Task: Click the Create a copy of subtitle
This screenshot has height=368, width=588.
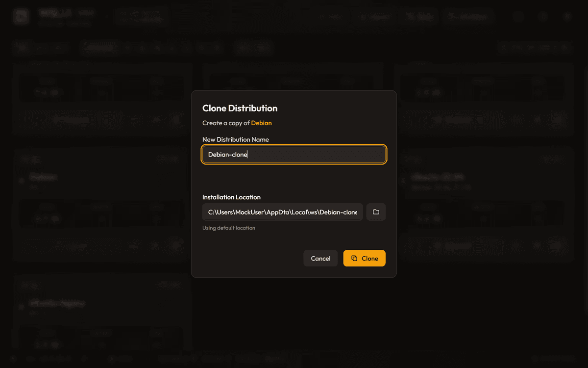Action: click(x=226, y=123)
